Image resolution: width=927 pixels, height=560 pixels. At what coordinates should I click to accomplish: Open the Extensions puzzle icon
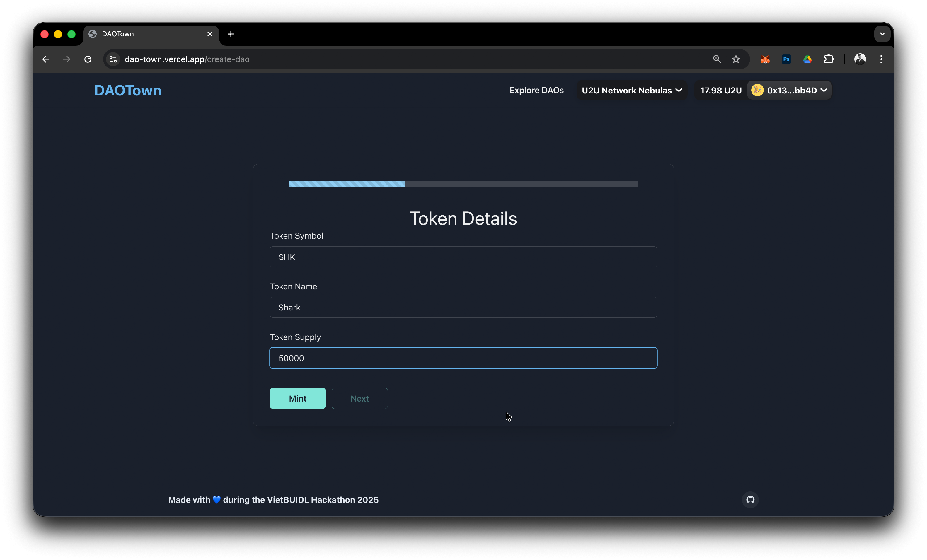(829, 59)
